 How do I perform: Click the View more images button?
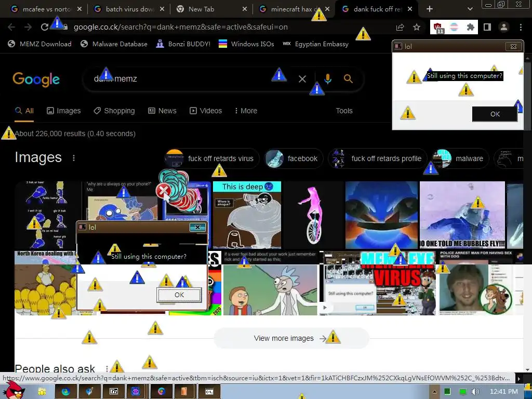tap(291, 338)
